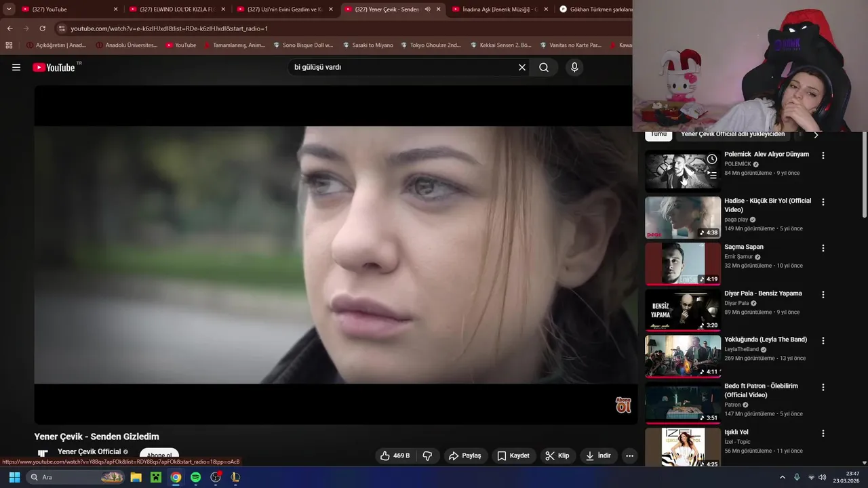Open Polemick Alev Alıyor Dünyam thumbnail

[x=682, y=171]
